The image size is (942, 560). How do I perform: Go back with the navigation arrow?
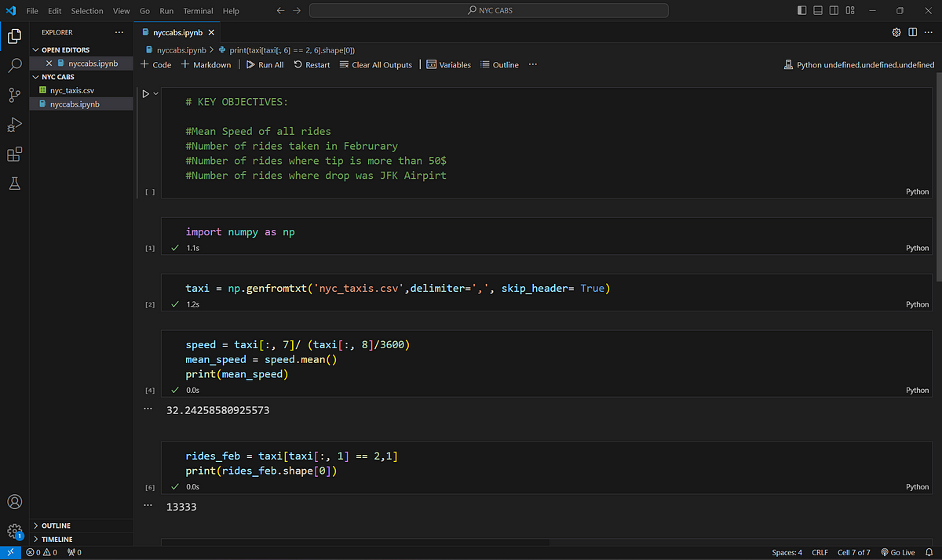281,11
